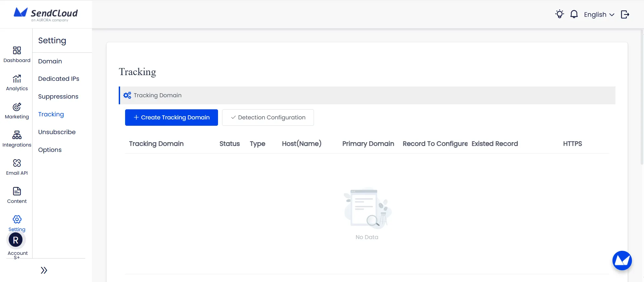Open the Marketing section
Screen dimensions: 644x282
pyautogui.click(x=17, y=111)
